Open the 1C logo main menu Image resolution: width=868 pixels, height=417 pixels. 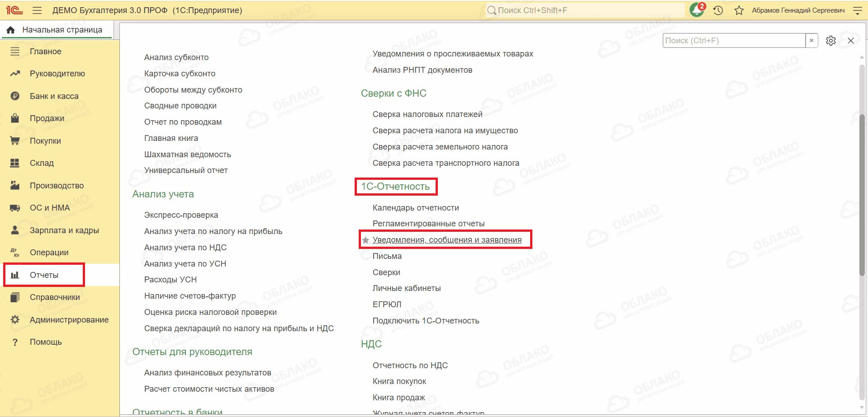click(14, 10)
